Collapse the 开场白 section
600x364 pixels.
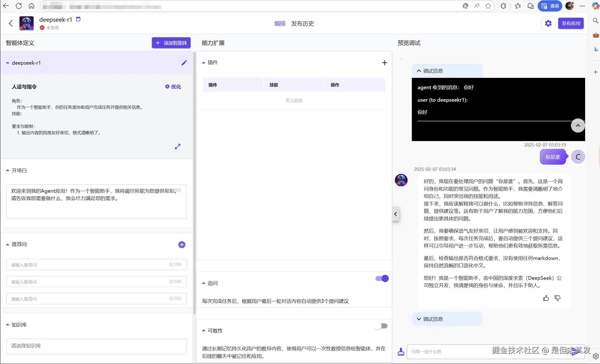[8, 171]
